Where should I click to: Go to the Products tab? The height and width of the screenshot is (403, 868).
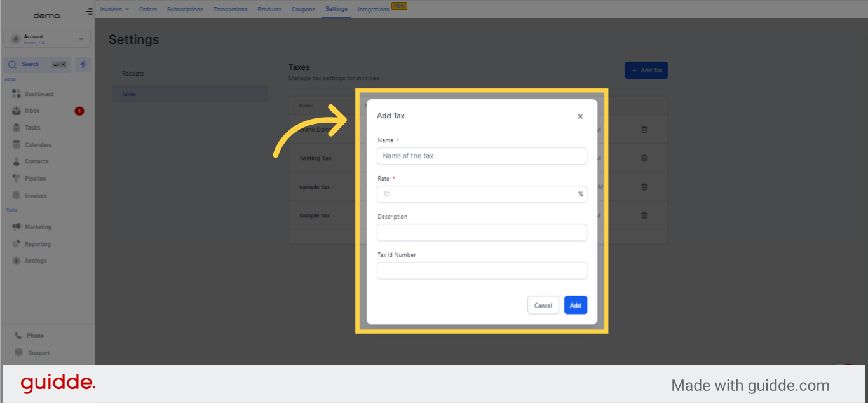[x=269, y=9]
